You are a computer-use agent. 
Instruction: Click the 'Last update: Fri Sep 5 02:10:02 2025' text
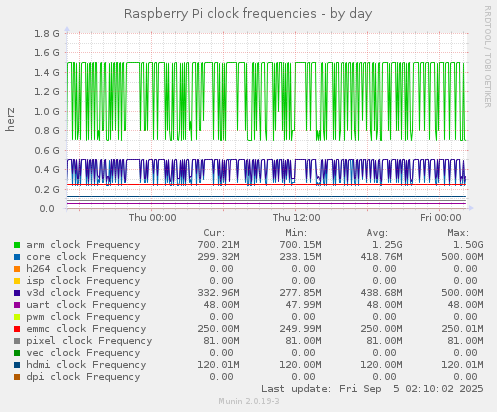pyautogui.click(x=372, y=389)
